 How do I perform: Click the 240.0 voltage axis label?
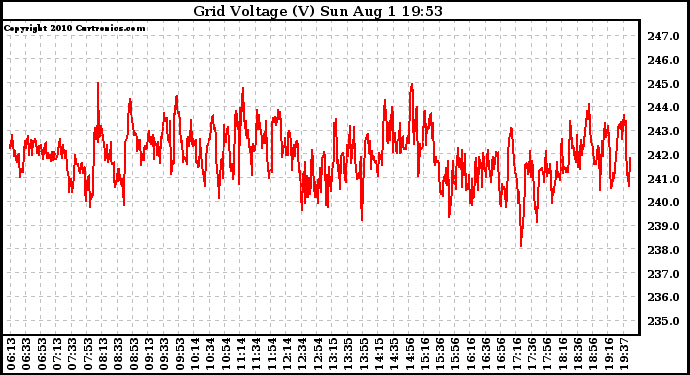(x=663, y=202)
